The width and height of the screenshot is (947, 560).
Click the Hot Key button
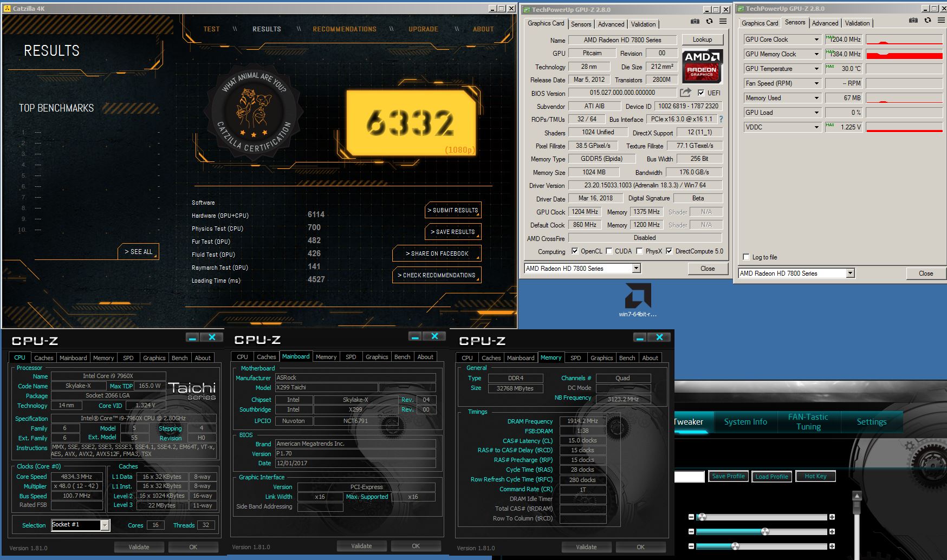click(815, 476)
